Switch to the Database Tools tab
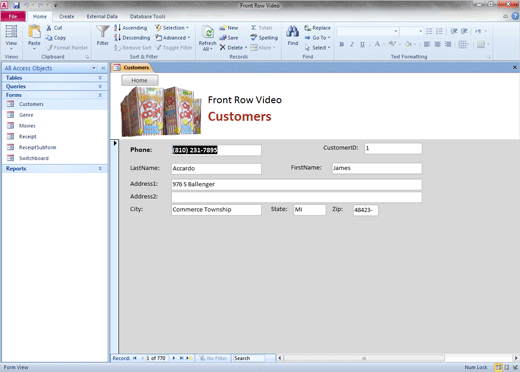 [x=147, y=16]
